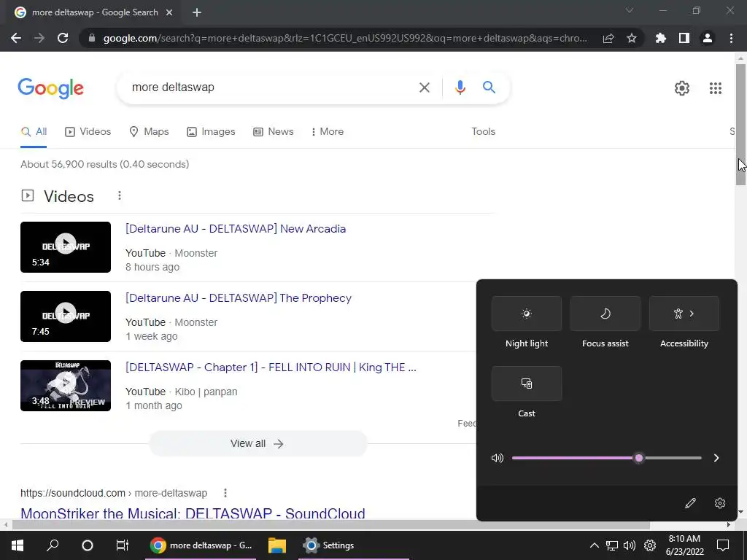Click the vertical page scrollbar thumb
Image resolution: width=747 pixels, height=560 pixels.
point(740,125)
